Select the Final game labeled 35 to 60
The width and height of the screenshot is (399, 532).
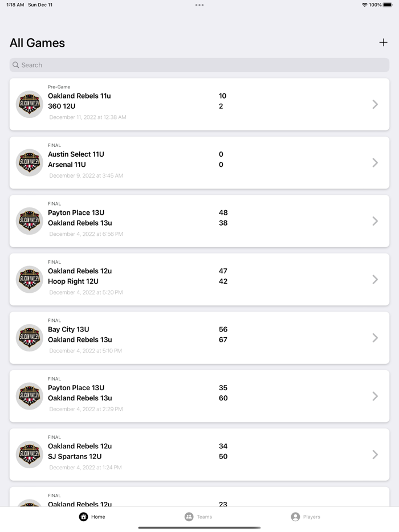click(199, 396)
